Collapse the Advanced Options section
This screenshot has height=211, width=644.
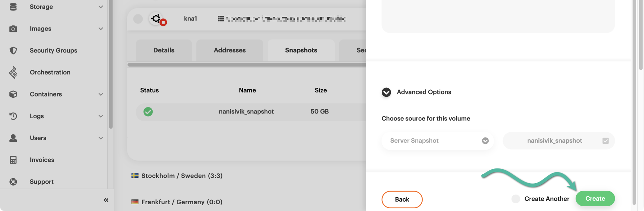pos(386,92)
